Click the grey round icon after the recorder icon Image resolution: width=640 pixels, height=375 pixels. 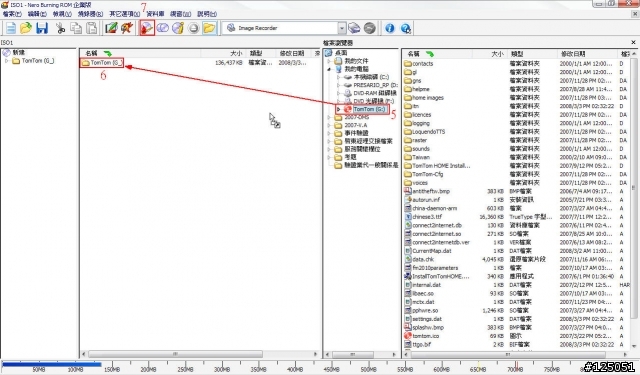(370, 28)
